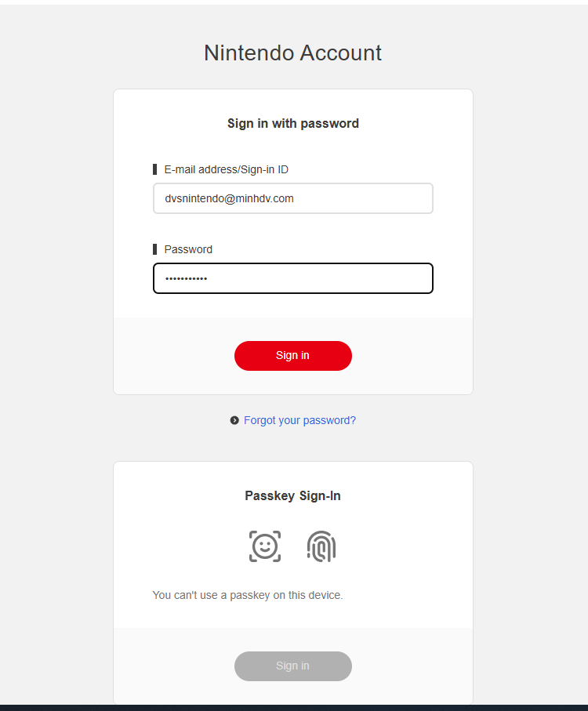This screenshot has width=588, height=711.
Task: Click the passkey unavailable message text
Action: pos(248,595)
